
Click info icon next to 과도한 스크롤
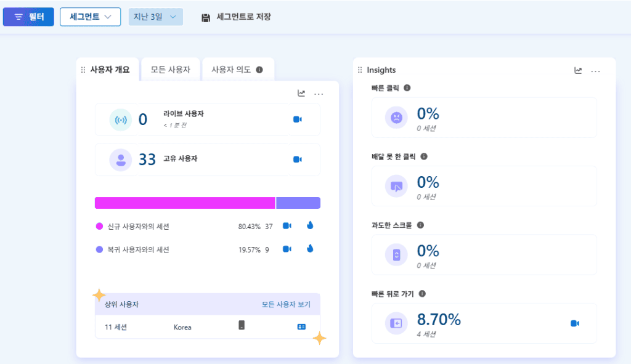[420, 225]
